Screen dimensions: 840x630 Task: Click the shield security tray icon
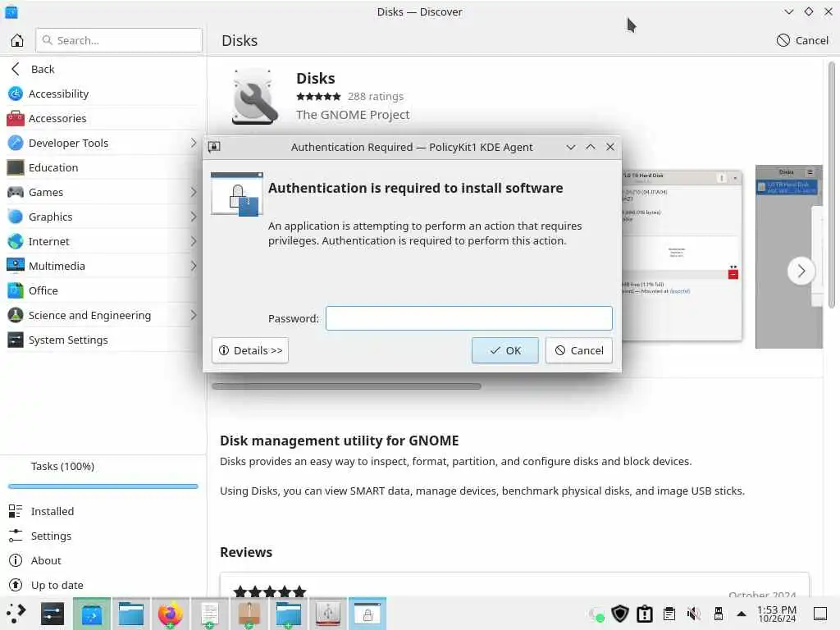tap(620, 614)
